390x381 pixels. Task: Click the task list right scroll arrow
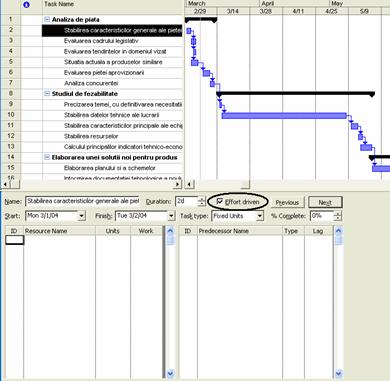point(178,184)
